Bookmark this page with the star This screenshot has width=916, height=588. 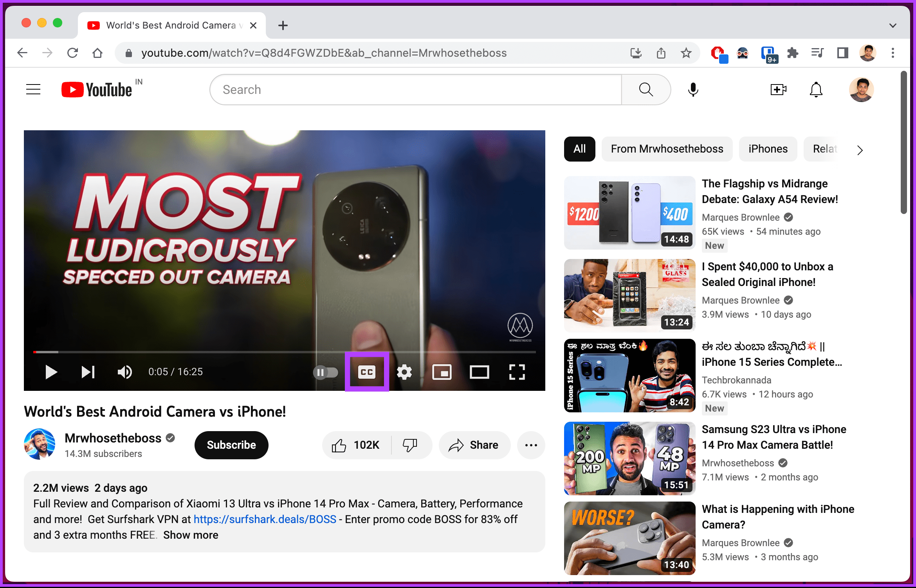tap(686, 53)
